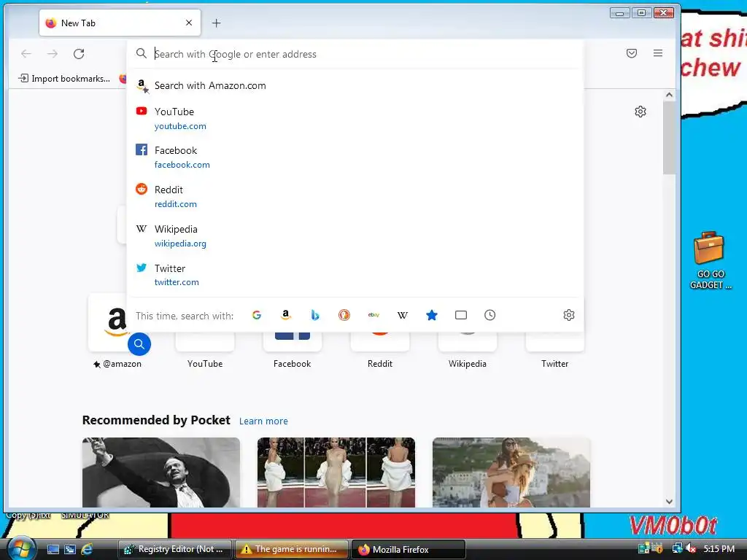
Task: Click the muted volume tray icon
Action: [x=691, y=548]
